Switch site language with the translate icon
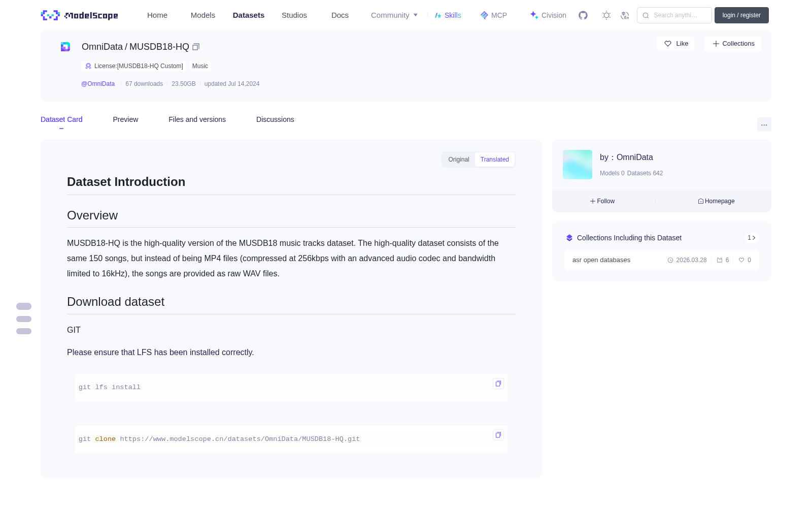Screen dimensions: 812x508 (x=625, y=15)
